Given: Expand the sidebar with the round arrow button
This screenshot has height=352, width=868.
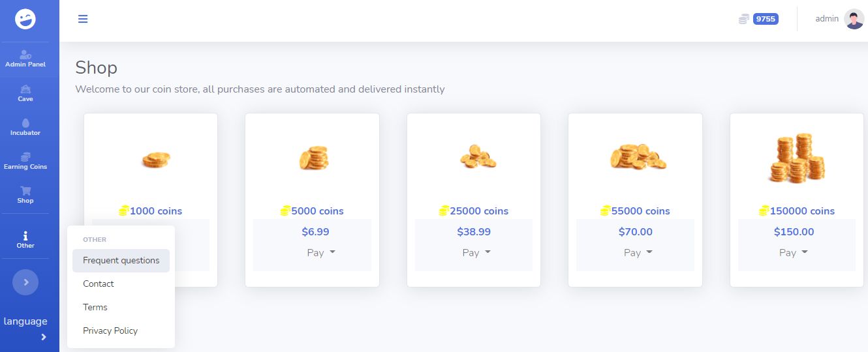Looking at the screenshot, I should point(25,282).
